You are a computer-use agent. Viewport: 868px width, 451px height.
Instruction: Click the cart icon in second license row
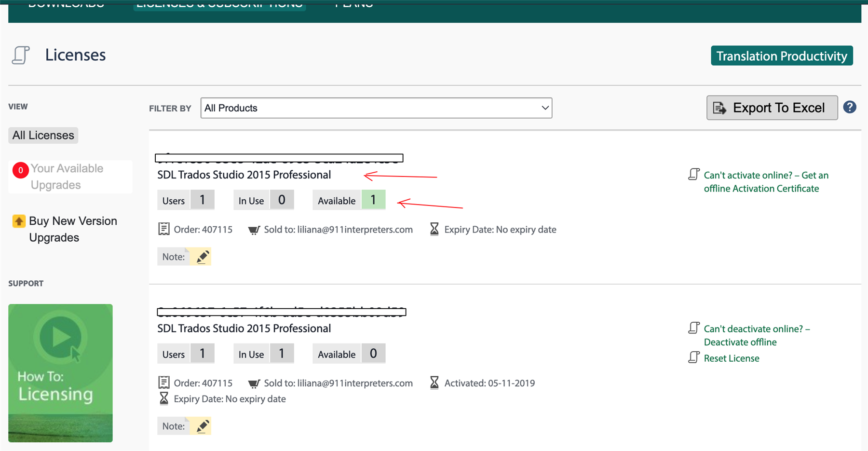(254, 383)
